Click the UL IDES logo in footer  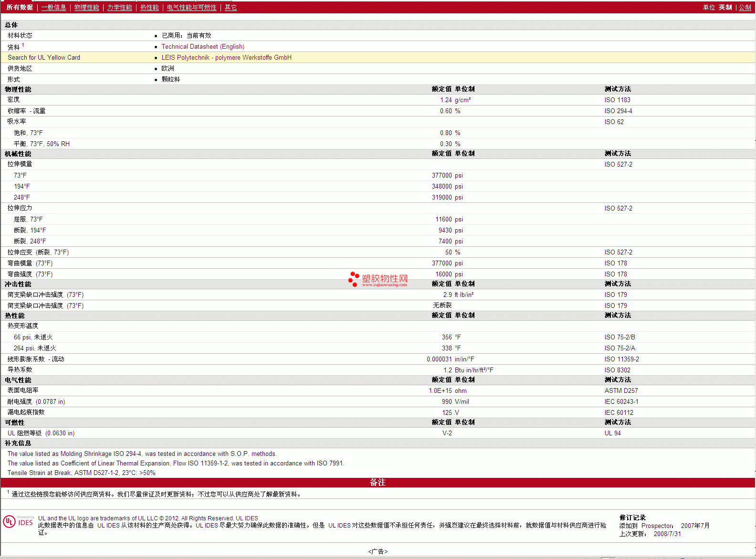(18, 521)
